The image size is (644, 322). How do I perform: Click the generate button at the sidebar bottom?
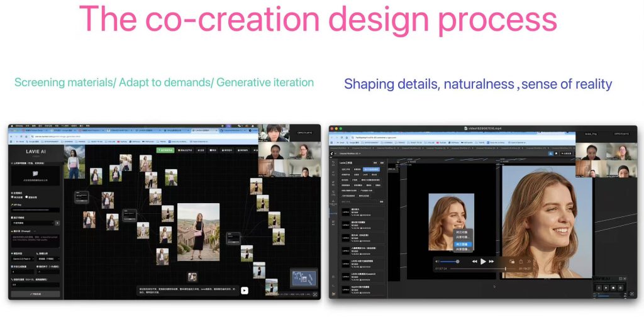pyautogui.click(x=36, y=294)
